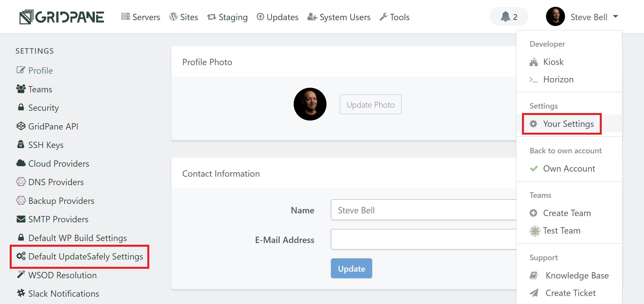Click the SSH Keys agent icon
Image resolution: width=644 pixels, height=304 pixels.
(21, 144)
